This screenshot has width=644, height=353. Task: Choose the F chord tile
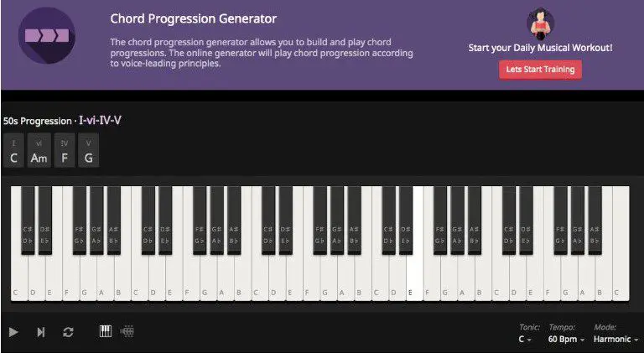pyautogui.click(x=65, y=152)
